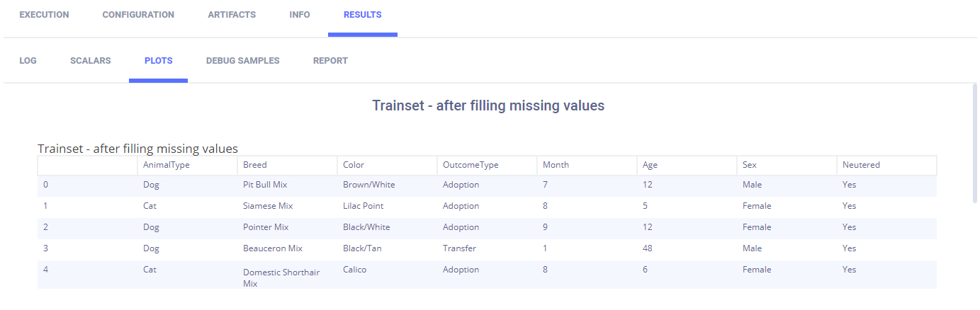Click the vertical scrollbar on the right
This screenshot has height=310, width=980.
point(976,142)
